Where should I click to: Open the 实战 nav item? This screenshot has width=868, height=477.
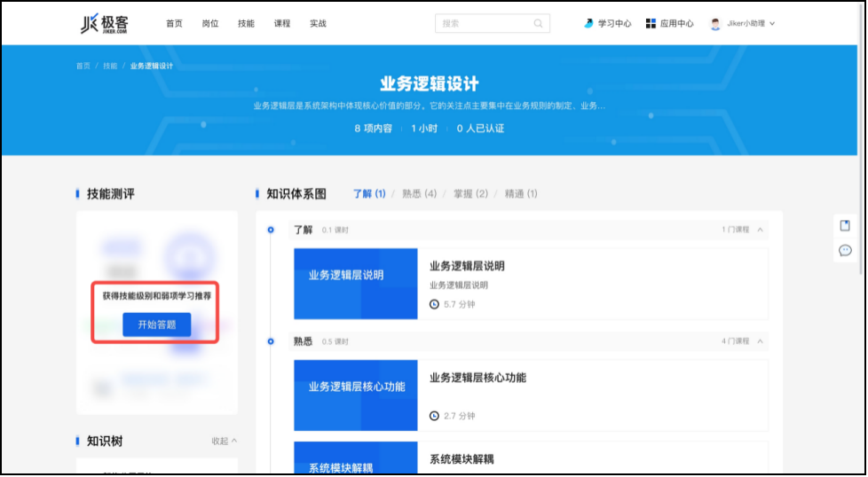coord(318,24)
